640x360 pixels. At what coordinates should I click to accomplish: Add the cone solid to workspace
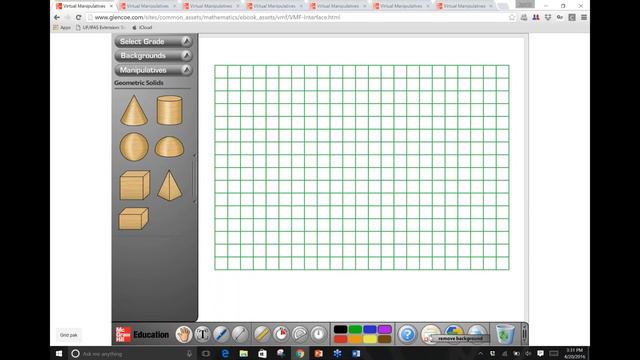[x=134, y=110]
